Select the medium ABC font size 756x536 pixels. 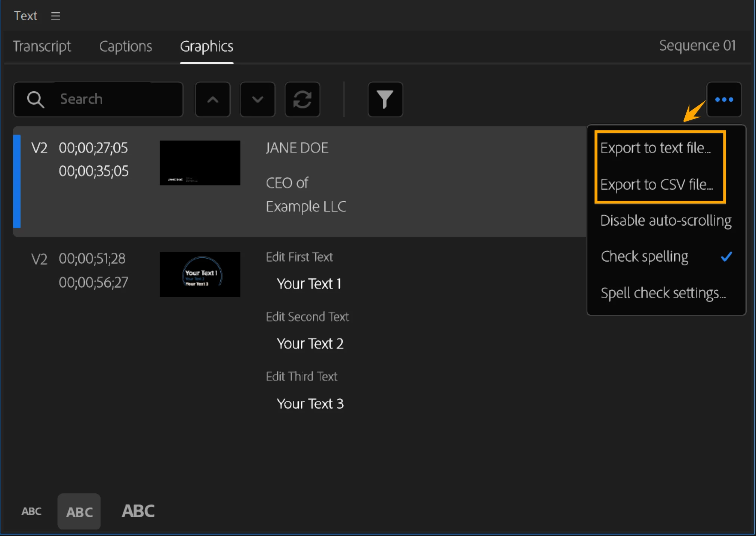(x=79, y=511)
